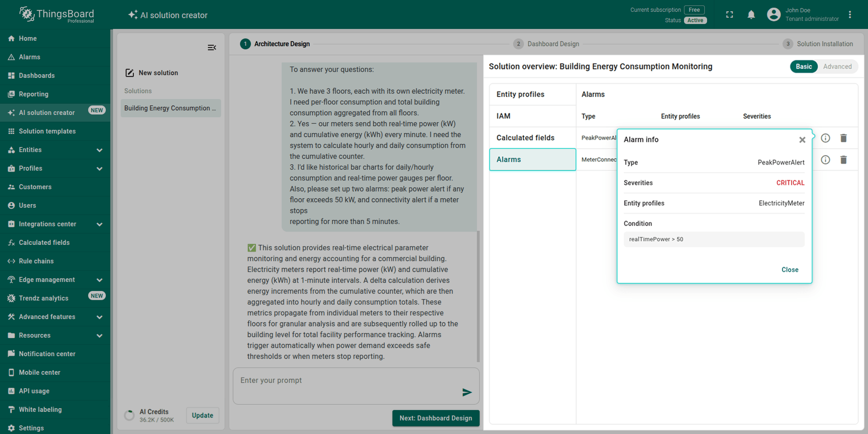
Task: Show info for MeterConnectivity alarm row
Action: tap(825, 160)
